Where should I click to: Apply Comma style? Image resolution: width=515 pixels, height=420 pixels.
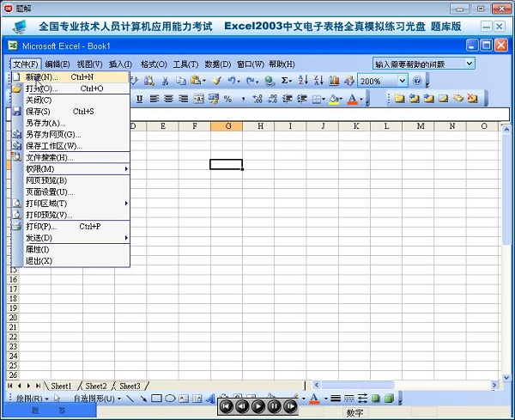click(243, 99)
